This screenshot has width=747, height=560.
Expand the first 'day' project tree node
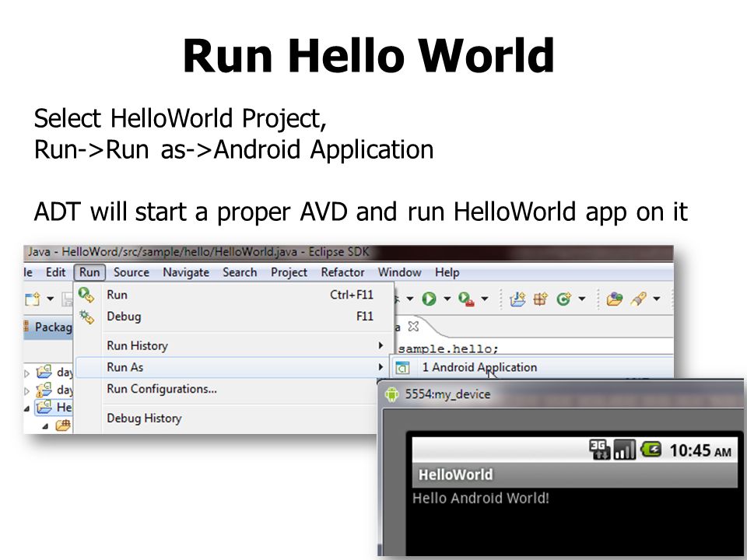[x=27, y=373]
